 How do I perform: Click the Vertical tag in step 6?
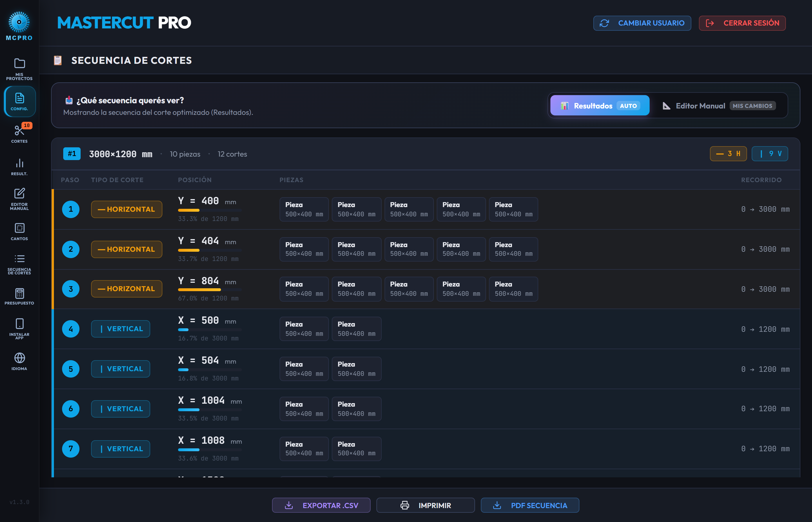tap(120, 409)
